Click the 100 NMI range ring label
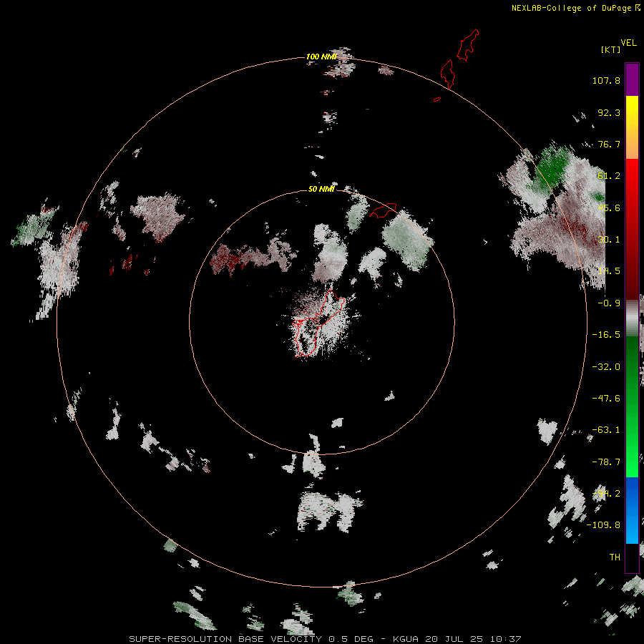 pos(321,57)
